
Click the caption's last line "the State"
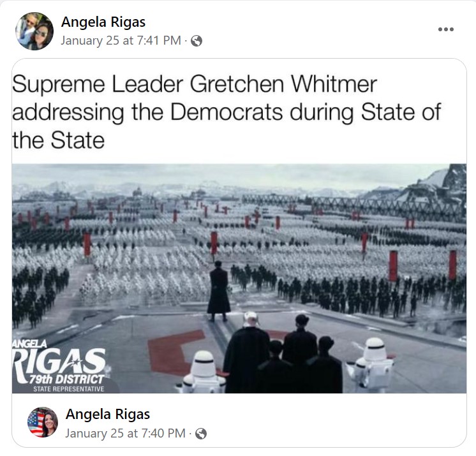[x=58, y=141]
